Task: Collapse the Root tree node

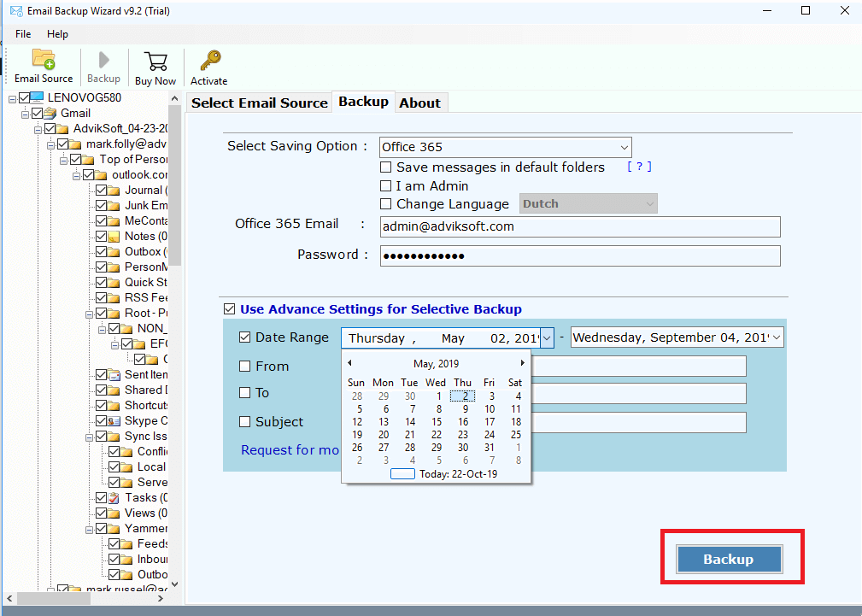Action: (89, 314)
